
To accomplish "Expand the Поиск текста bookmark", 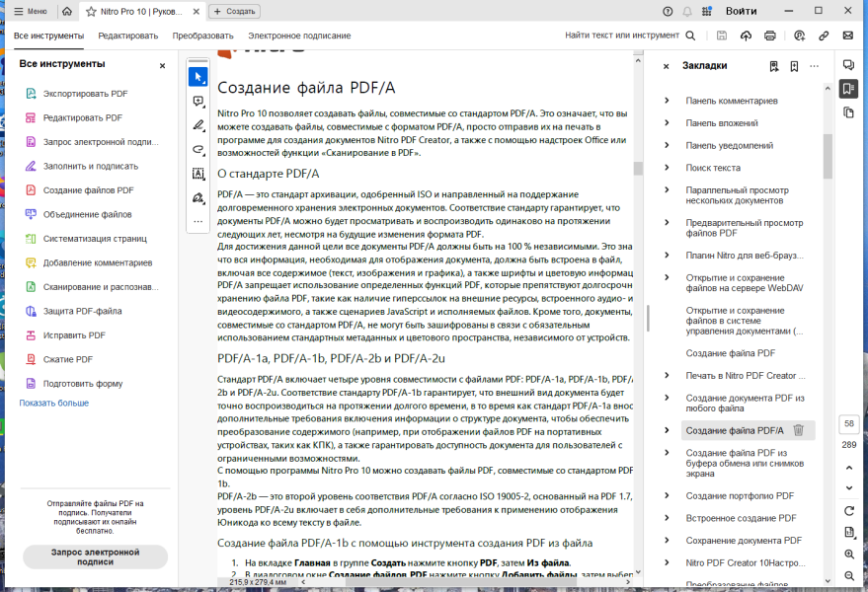I will tap(667, 167).
